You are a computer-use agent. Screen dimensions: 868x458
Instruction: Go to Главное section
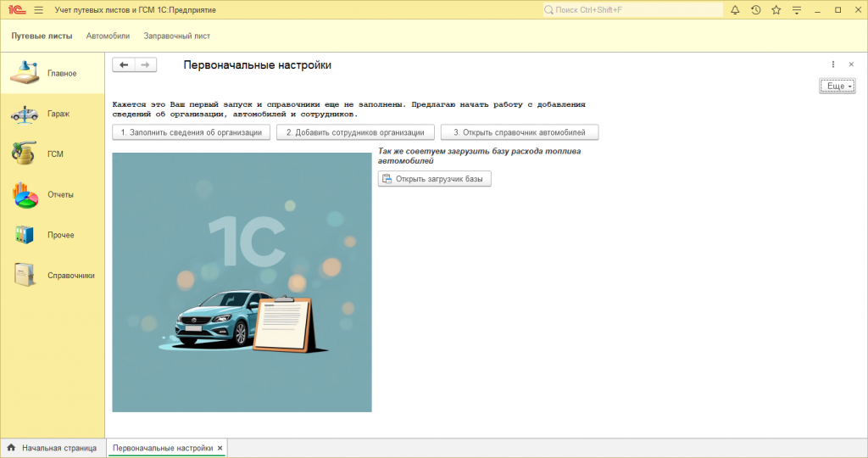pos(52,73)
